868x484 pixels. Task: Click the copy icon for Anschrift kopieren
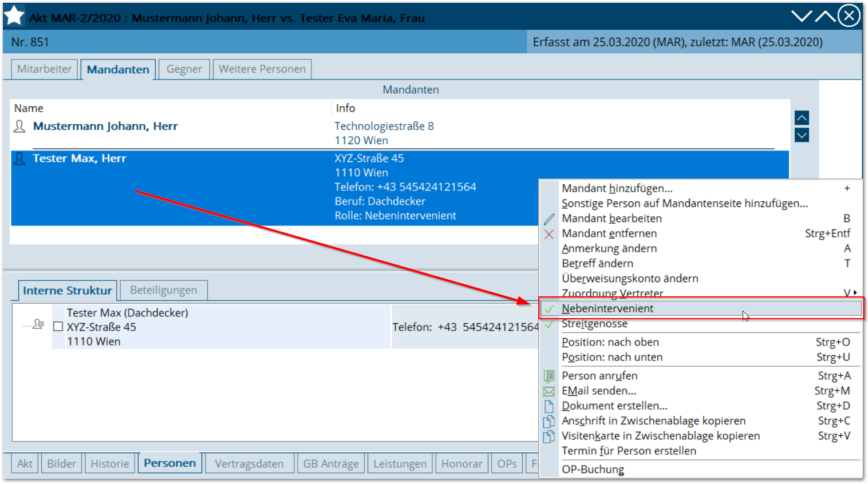click(x=549, y=421)
